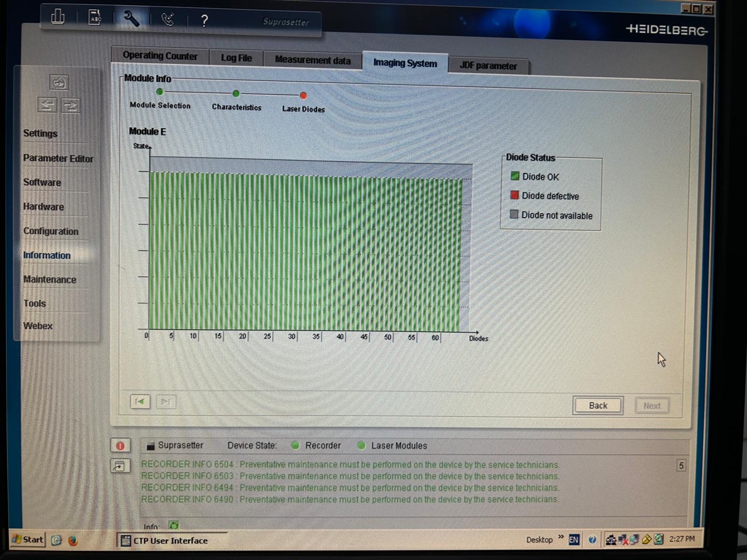Select the Module Selection step indicator

pos(160,92)
